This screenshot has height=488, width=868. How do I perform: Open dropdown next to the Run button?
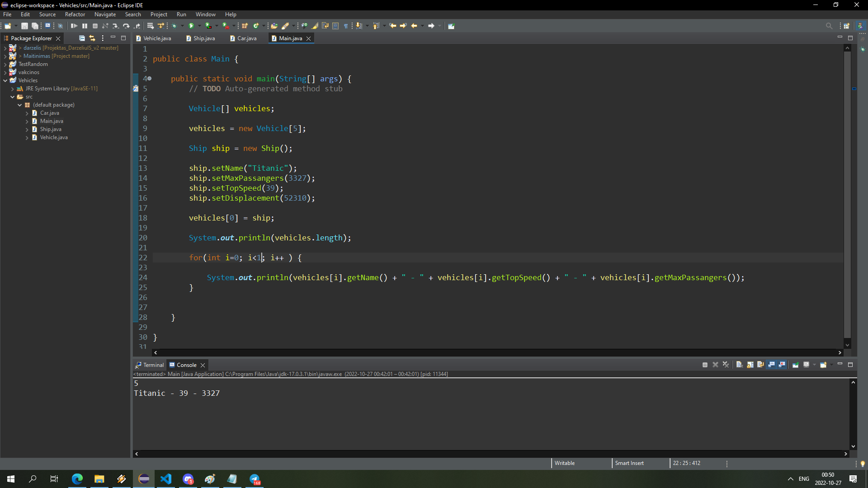coord(199,26)
